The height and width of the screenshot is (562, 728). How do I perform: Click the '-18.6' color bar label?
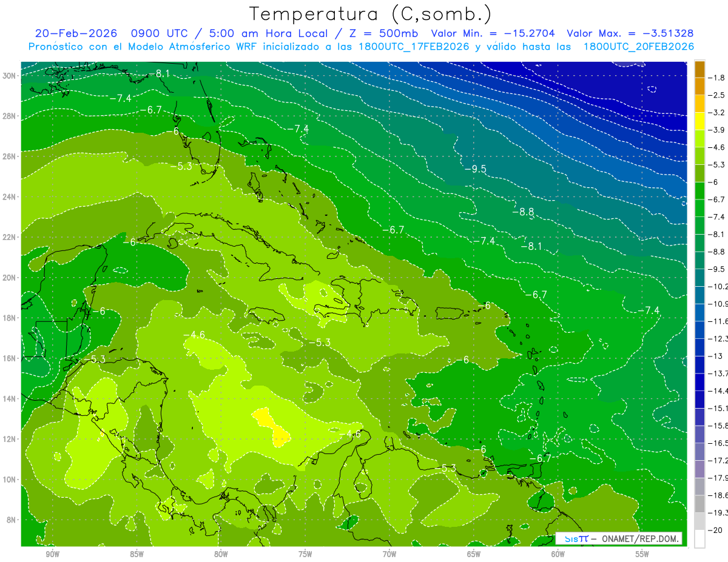718,495
